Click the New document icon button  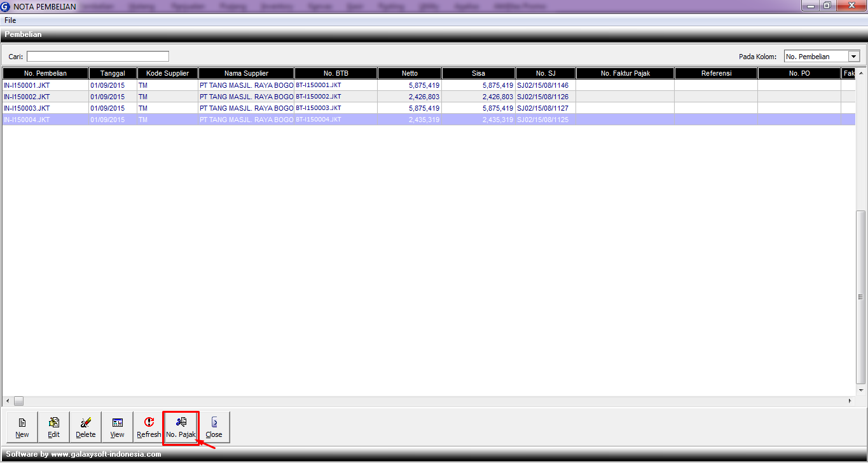[22, 427]
